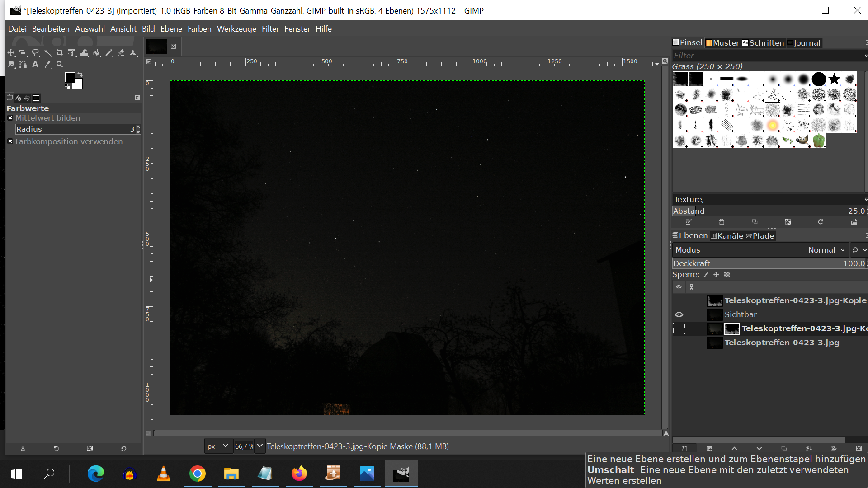This screenshot has width=868, height=488.
Task: Select the Smudge tool
Action: coord(11,65)
